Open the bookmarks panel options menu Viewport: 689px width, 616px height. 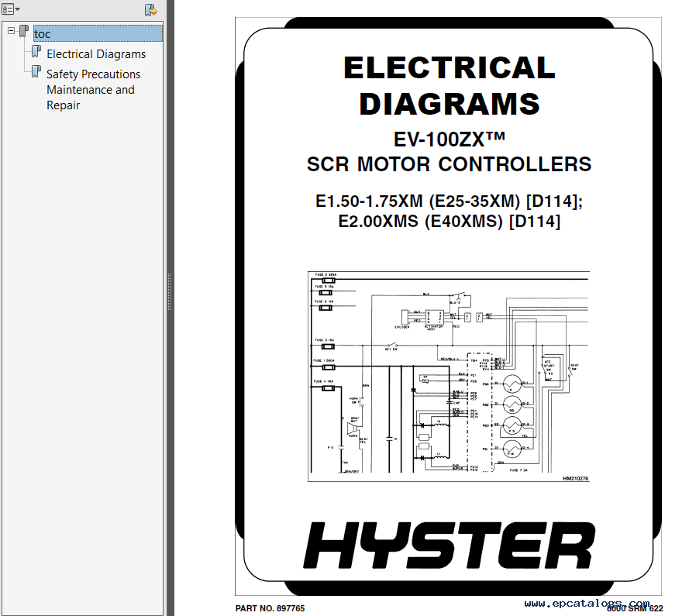11,9
